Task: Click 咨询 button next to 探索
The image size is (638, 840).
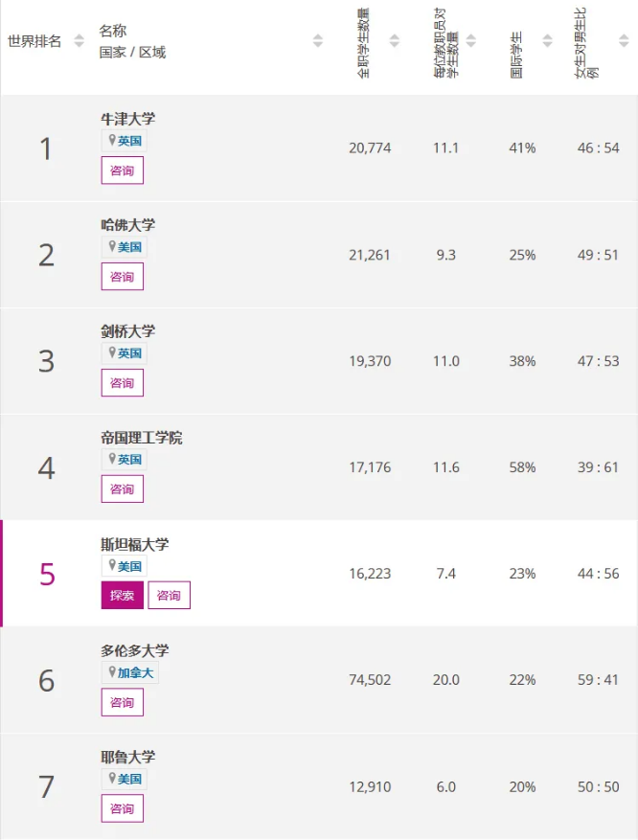Action: (169, 595)
